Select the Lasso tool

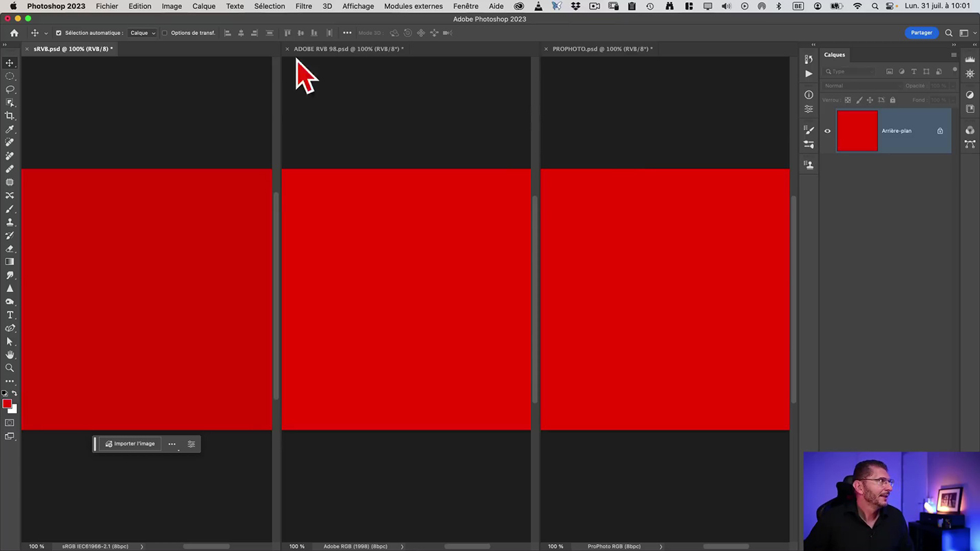[x=10, y=90]
